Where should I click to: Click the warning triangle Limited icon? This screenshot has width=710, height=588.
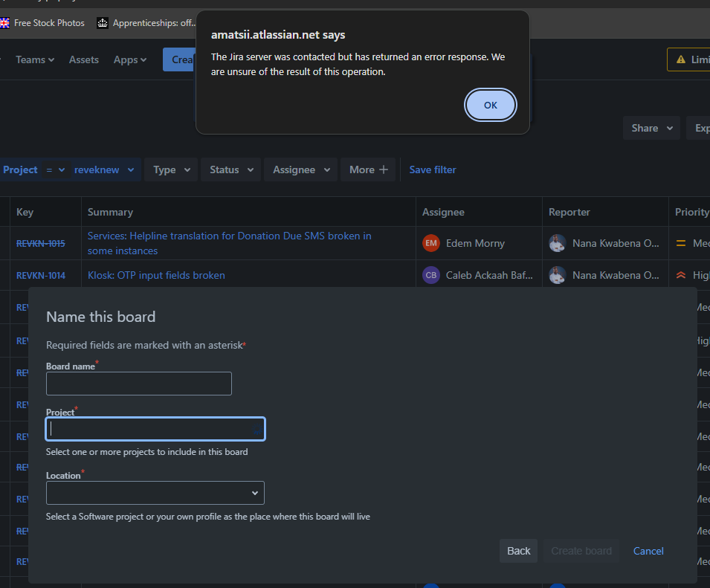(x=680, y=59)
